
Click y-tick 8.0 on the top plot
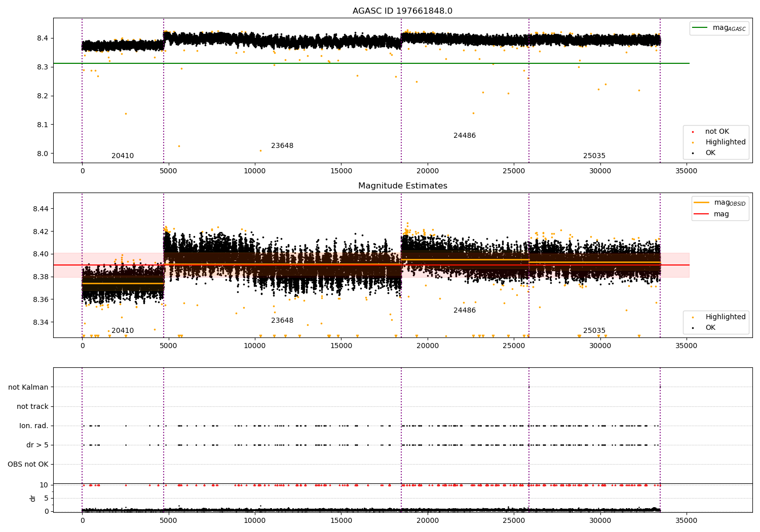coord(42,154)
